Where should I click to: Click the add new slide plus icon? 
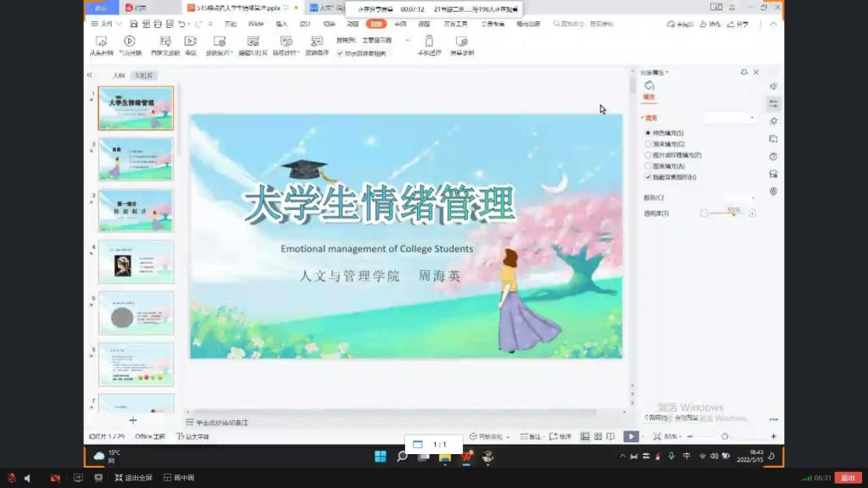(132, 420)
